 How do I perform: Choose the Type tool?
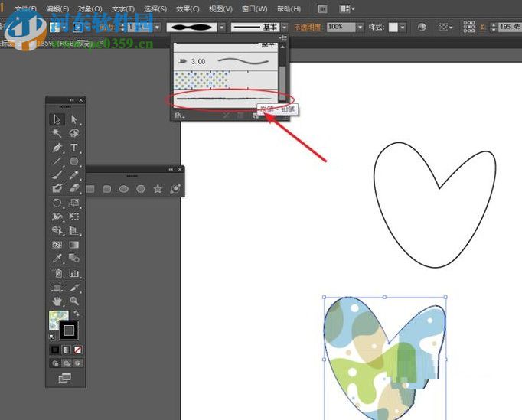[74, 148]
